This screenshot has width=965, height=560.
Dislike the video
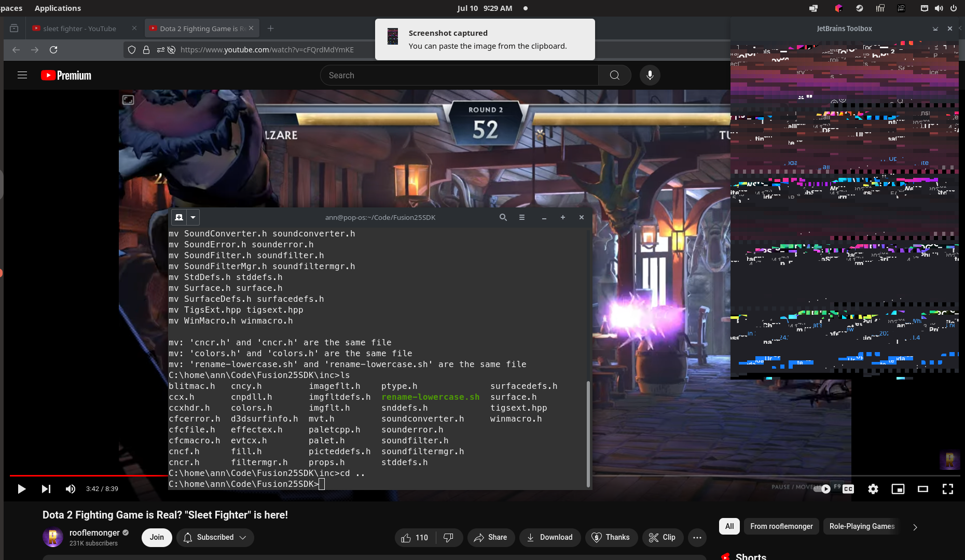coord(449,538)
